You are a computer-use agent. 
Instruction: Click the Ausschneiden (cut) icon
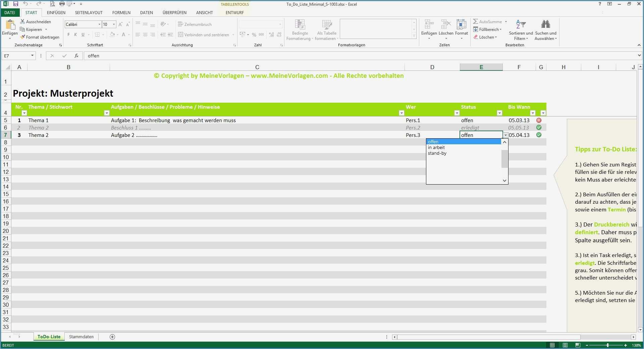click(36, 21)
